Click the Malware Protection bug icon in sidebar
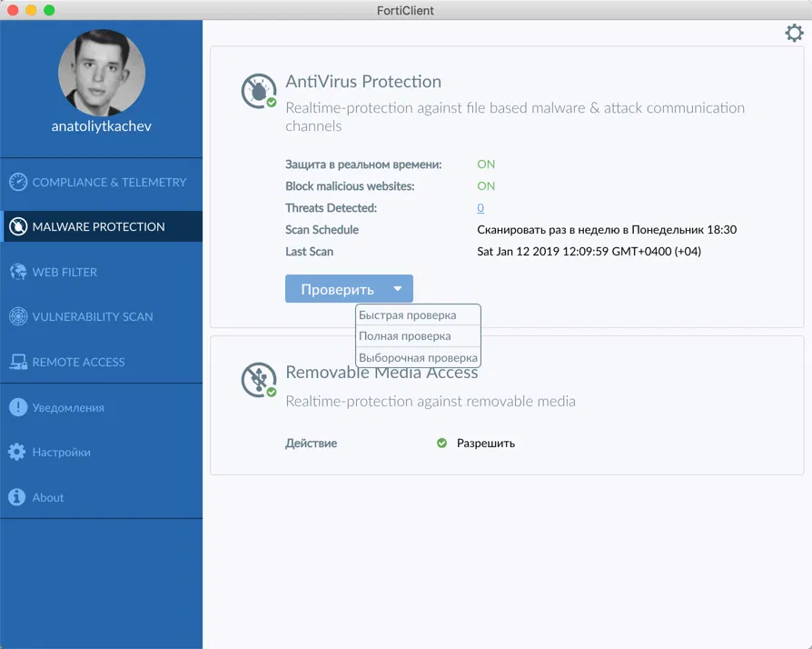The image size is (812, 649). click(18, 226)
